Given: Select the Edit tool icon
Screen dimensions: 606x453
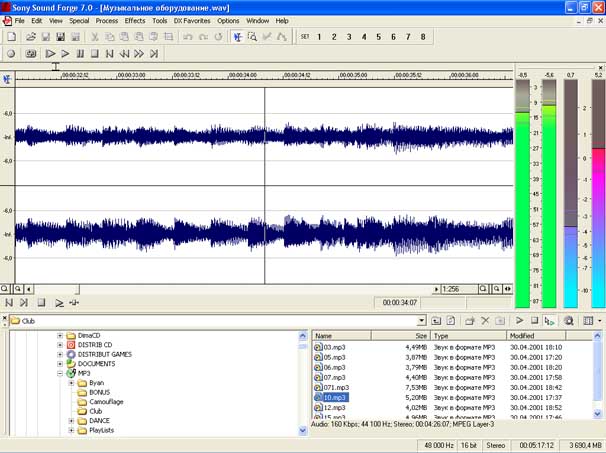Looking at the screenshot, I should (x=238, y=37).
